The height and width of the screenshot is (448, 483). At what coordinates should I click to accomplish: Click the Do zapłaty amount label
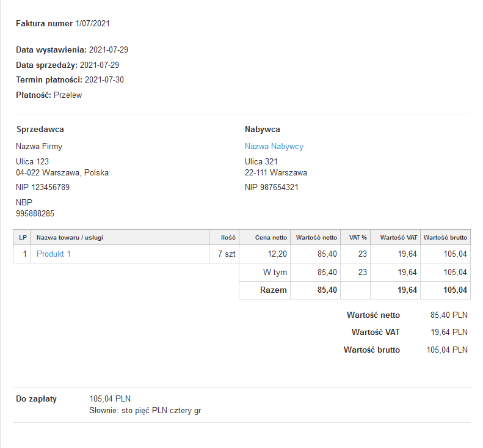(x=37, y=399)
